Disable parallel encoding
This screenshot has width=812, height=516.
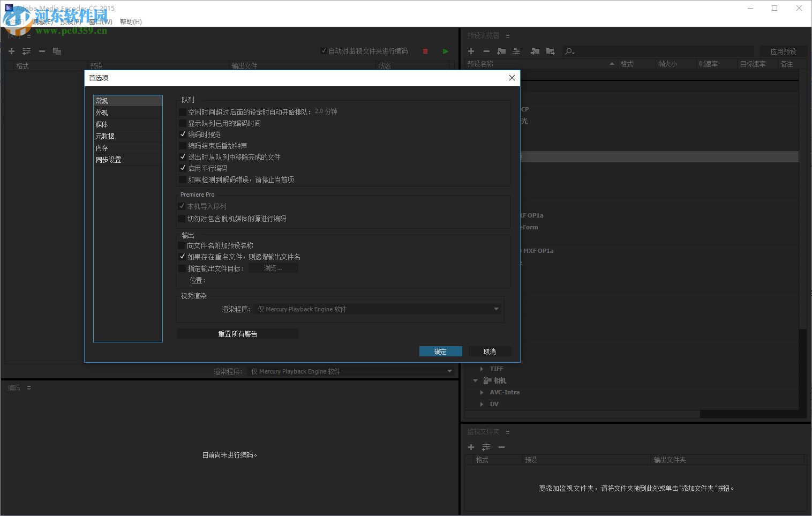(183, 168)
